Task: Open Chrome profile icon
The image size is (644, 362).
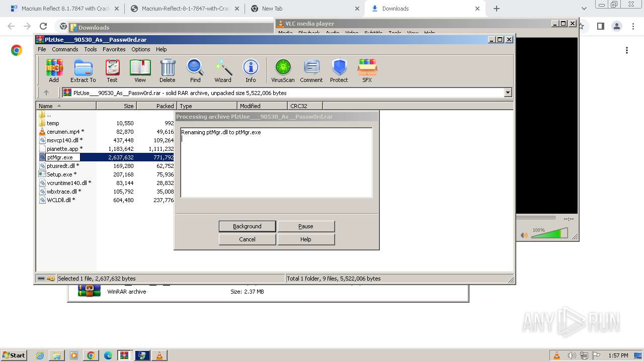Action: click(x=617, y=26)
